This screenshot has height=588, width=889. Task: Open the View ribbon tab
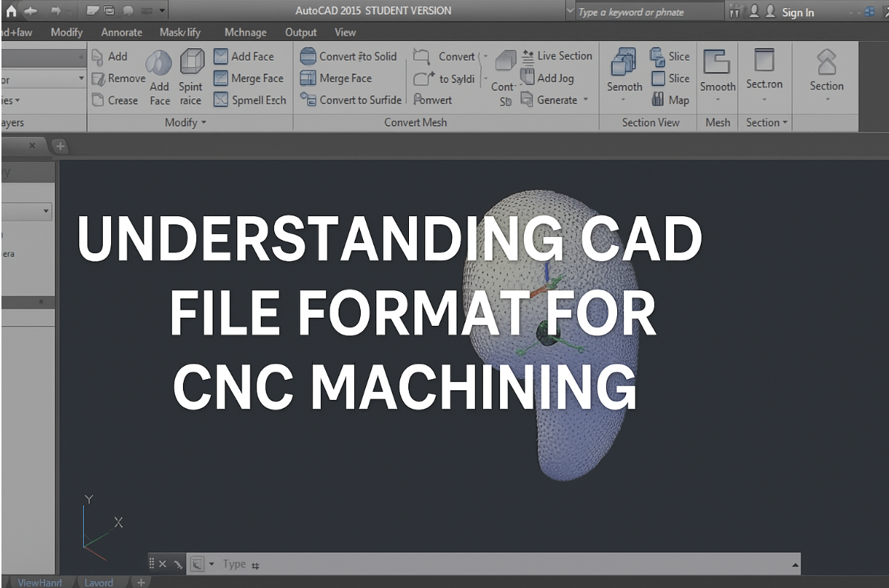[x=345, y=32]
